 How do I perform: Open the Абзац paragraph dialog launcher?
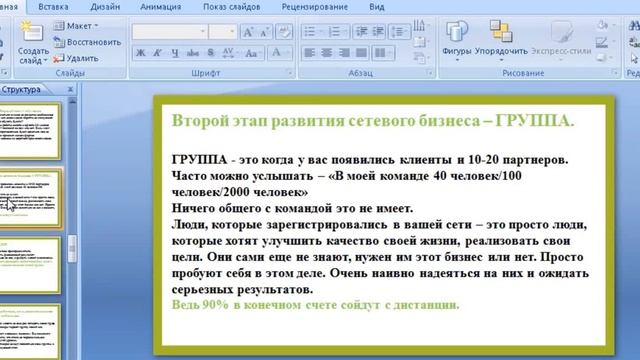click(x=430, y=73)
